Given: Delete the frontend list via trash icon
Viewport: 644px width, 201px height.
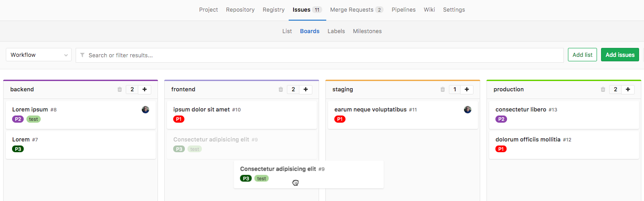Looking at the screenshot, I should pyautogui.click(x=281, y=90).
